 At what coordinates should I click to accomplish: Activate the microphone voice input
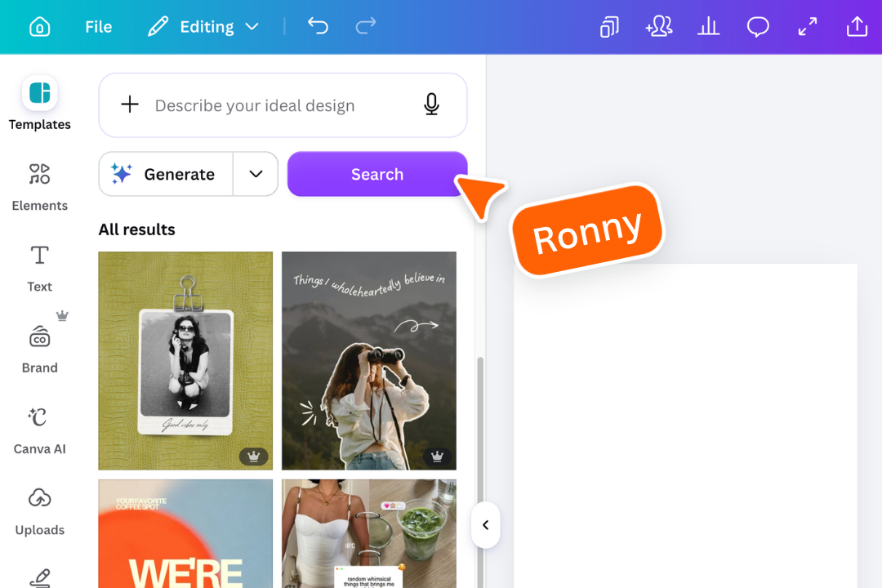(431, 104)
